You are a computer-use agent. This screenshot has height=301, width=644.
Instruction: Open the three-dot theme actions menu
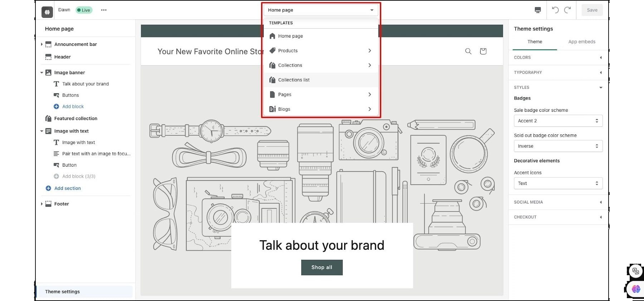104,10
